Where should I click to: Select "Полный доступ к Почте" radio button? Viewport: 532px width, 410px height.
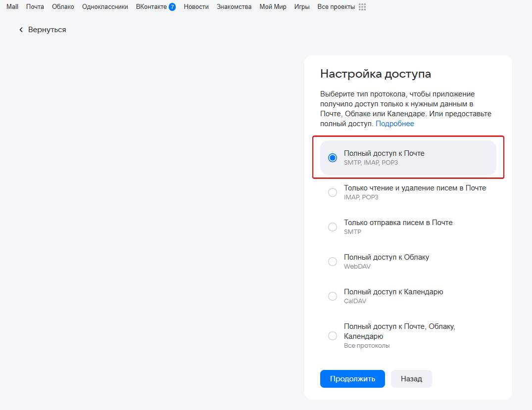click(333, 158)
